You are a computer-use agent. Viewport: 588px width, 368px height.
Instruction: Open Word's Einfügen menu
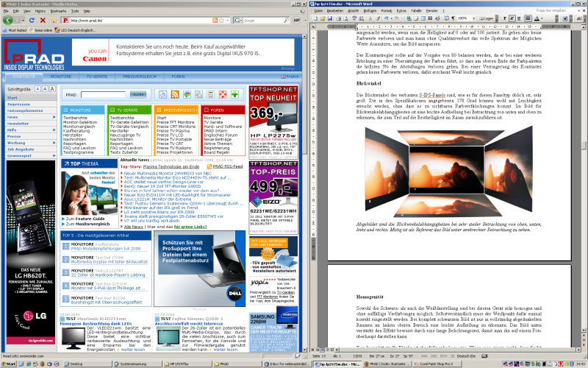pos(370,11)
